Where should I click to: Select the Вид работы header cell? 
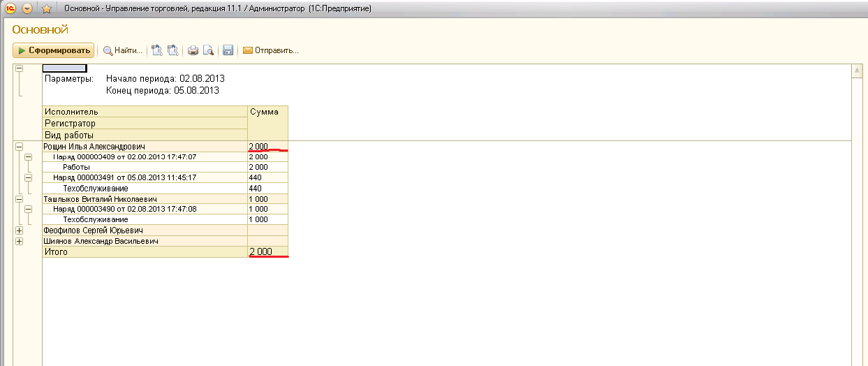tap(145, 135)
